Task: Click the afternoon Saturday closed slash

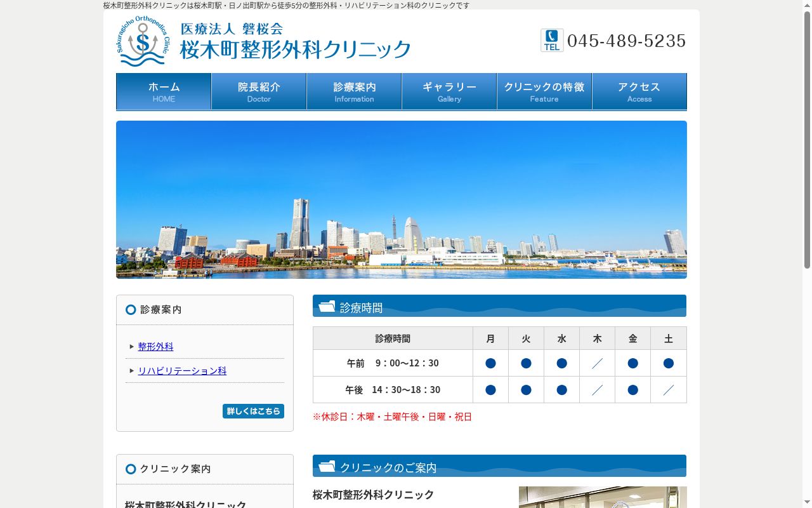Action: 669,390
